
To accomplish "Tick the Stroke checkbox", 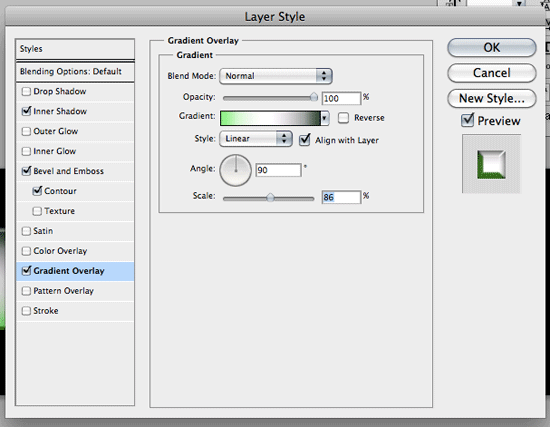I will [26, 311].
